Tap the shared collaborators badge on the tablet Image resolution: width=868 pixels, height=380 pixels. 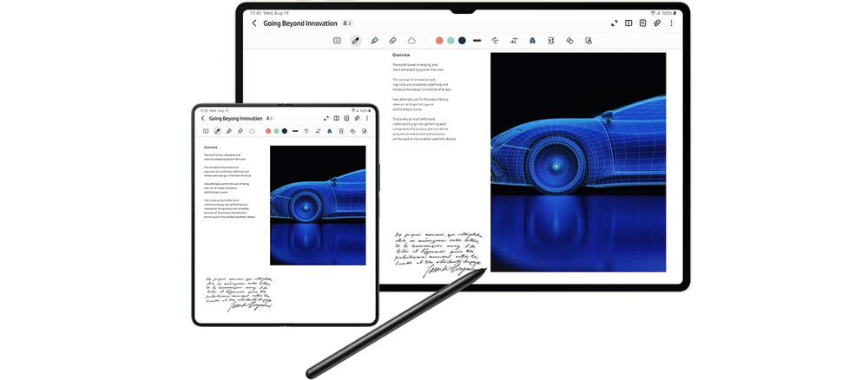pos(347,23)
